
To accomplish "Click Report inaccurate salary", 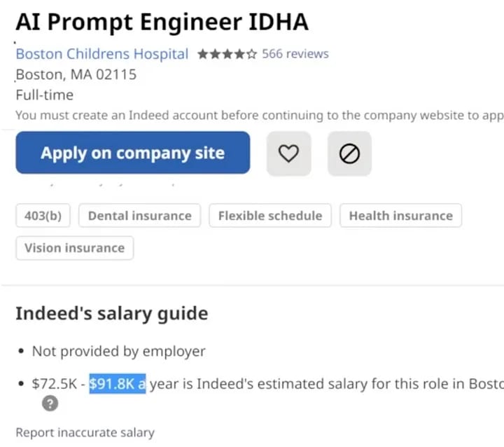I will 85,432.
